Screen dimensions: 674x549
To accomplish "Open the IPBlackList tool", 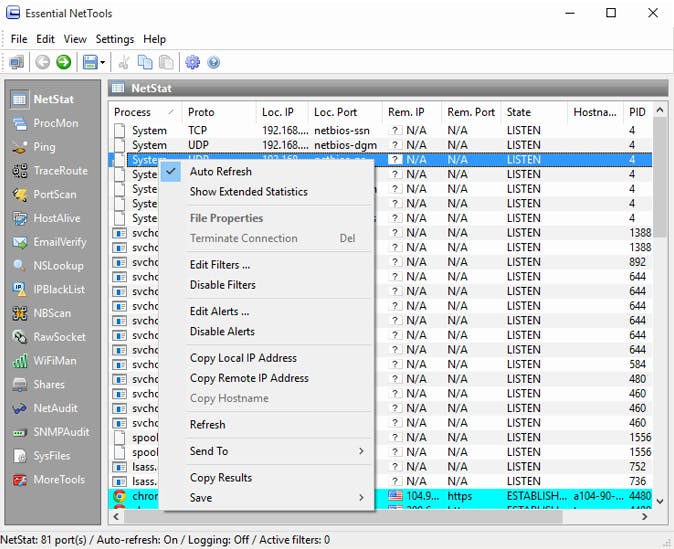I will coord(49,289).
